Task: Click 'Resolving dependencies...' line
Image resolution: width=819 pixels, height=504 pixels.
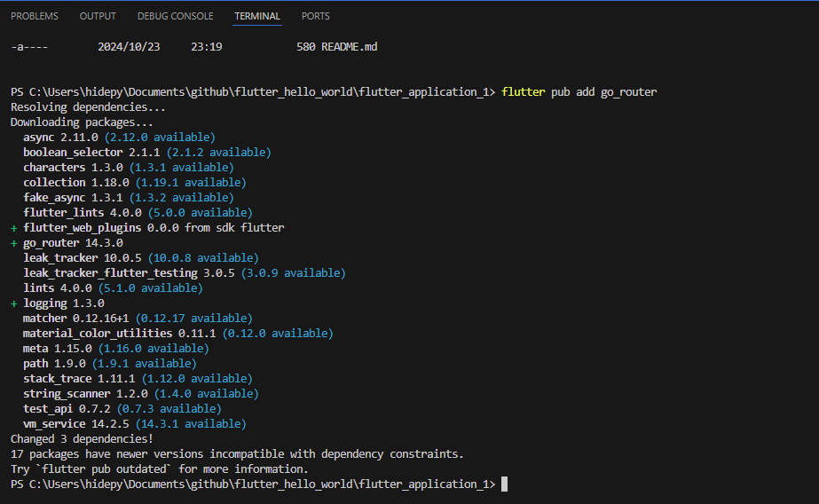Action: click(x=88, y=107)
